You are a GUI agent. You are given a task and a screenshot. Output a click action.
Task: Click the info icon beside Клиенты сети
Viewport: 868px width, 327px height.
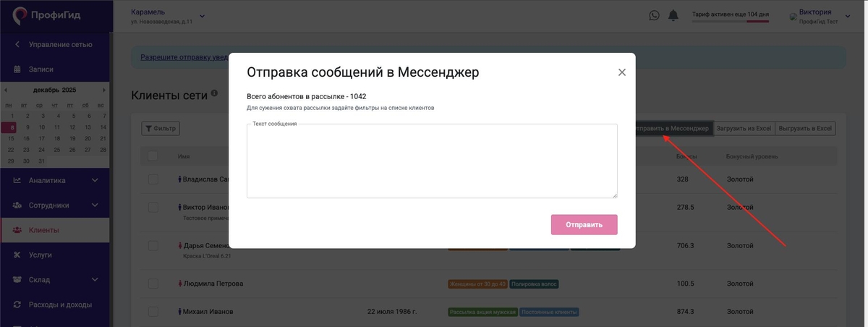pos(214,93)
